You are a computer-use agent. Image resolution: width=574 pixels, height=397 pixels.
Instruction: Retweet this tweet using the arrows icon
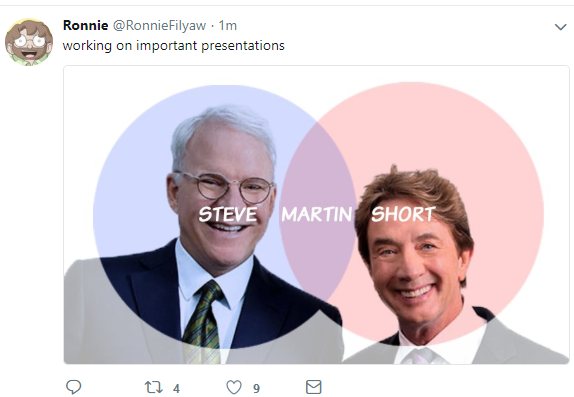153,387
